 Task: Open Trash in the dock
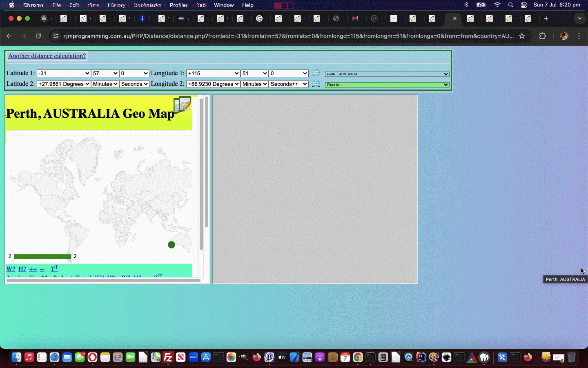point(571,357)
